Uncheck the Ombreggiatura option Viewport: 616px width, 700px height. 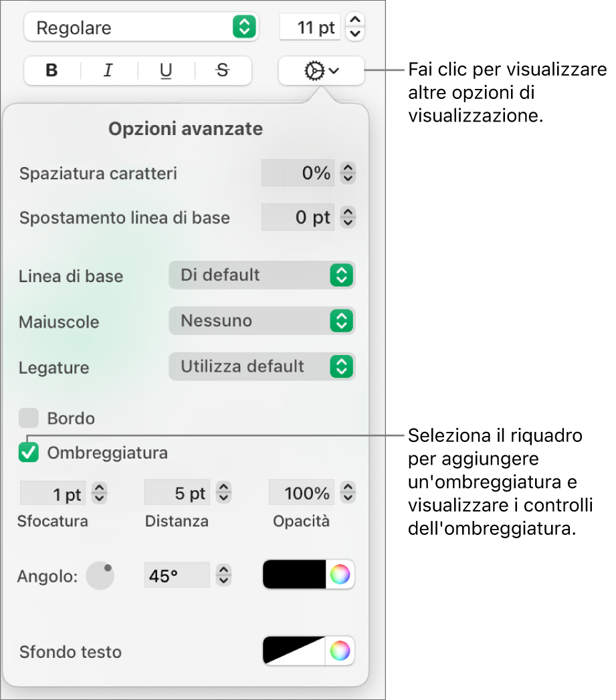click(28, 453)
